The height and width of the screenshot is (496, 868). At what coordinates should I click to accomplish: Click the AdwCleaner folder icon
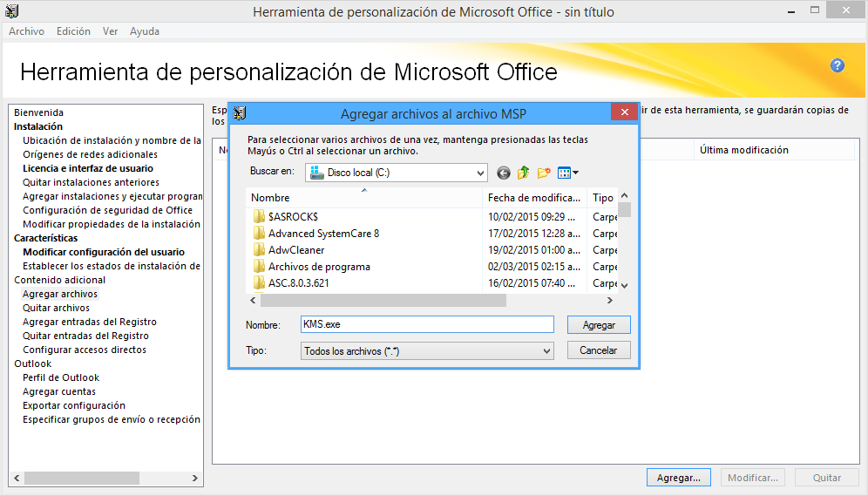259,249
